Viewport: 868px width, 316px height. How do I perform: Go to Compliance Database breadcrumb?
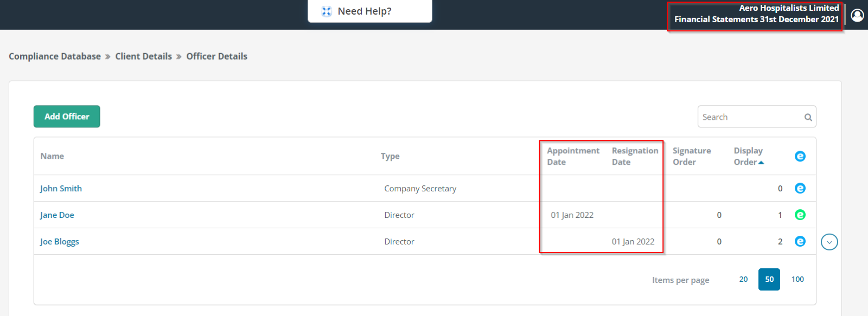point(55,56)
